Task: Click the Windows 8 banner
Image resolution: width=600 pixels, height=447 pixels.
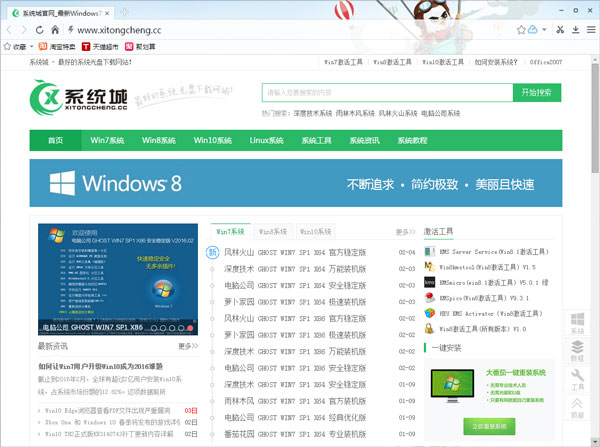Action: tap(296, 183)
